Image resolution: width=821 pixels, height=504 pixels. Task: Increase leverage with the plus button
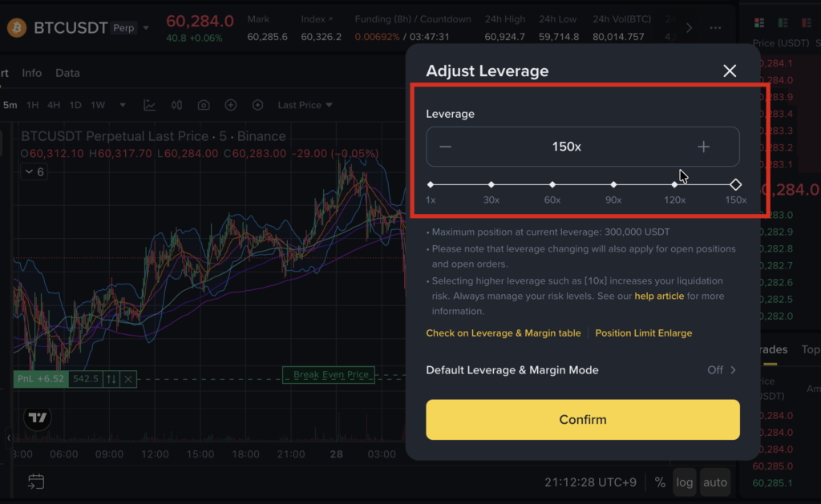pyautogui.click(x=704, y=147)
